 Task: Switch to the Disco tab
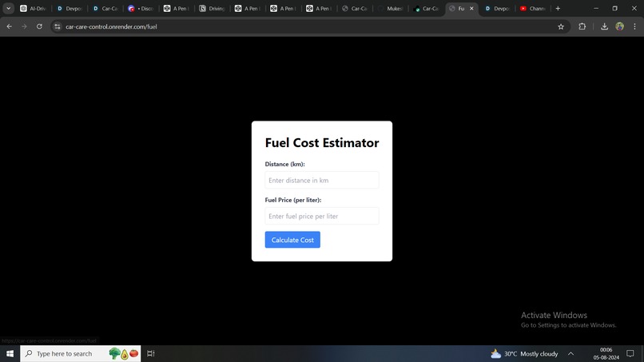141,8
